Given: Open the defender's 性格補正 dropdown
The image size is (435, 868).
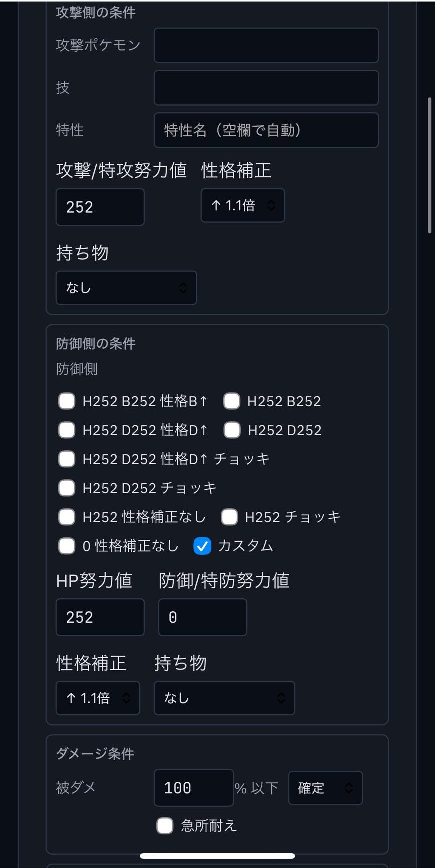Looking at the screenshot, I should pos(97,698).
